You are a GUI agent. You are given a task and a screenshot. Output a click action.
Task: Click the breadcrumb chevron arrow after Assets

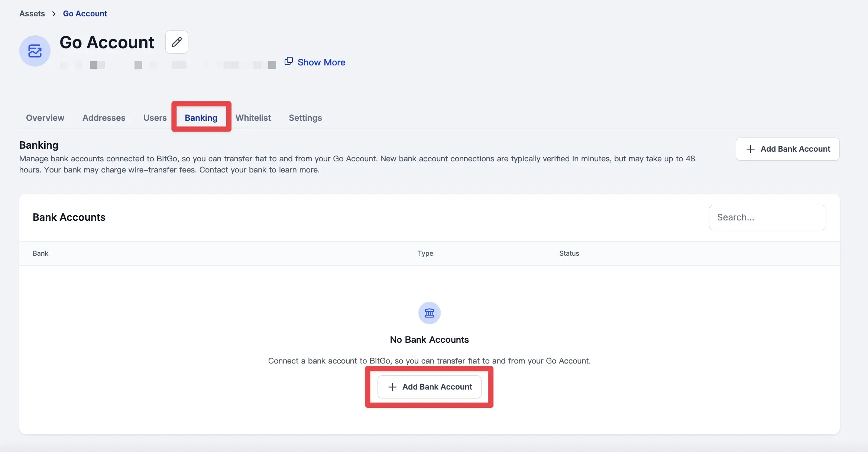pyautogui.click(x=54, y=14)
